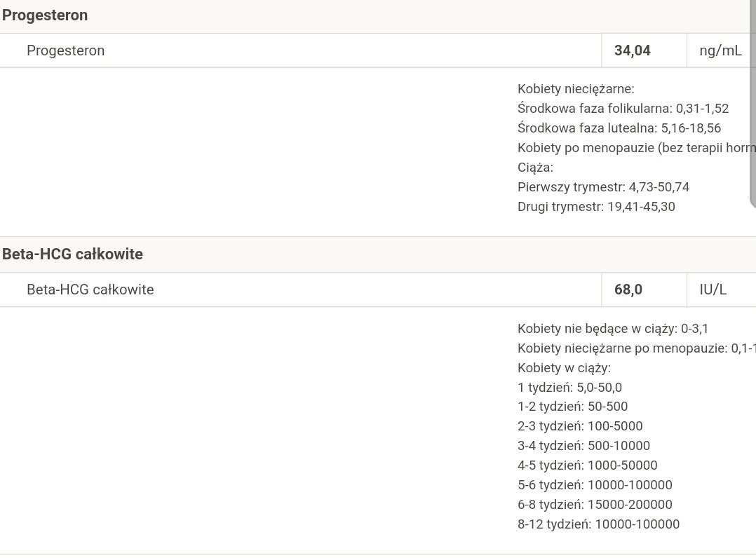Select the Środkowa faza lutealna reference line
This screenshot has height=558, width=756.
tap(619, 128)
